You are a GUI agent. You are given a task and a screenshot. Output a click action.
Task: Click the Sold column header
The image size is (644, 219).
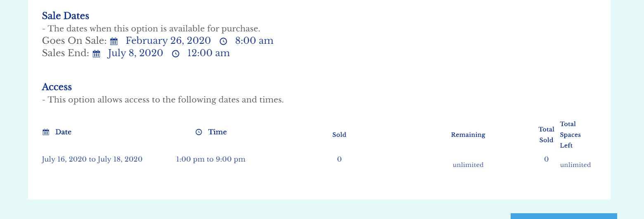pos(339,135)
